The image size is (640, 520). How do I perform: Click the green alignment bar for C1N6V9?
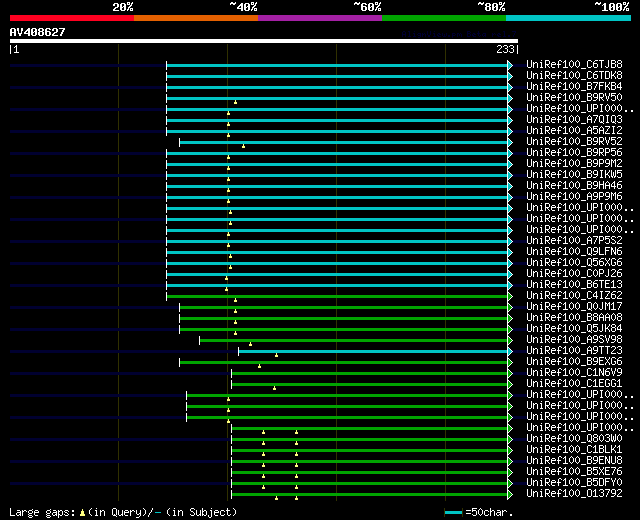pyautogui.click(x=369, y=374)
